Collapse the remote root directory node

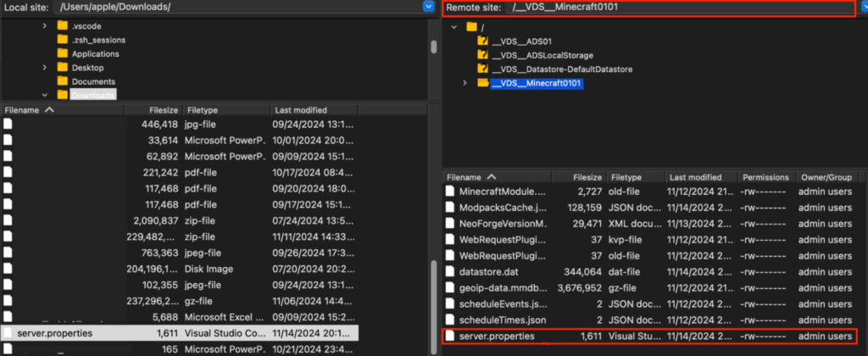tap(454, 27)
